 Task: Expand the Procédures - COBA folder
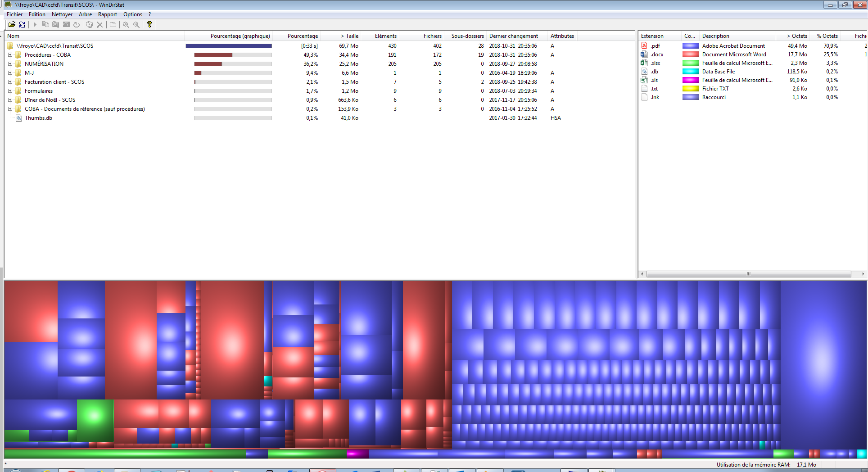click(x=10, y=55)
